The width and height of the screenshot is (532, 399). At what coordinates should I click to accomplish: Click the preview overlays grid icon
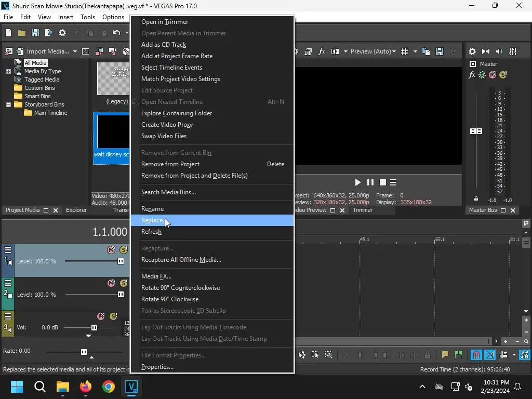click(x=405, y=51)
